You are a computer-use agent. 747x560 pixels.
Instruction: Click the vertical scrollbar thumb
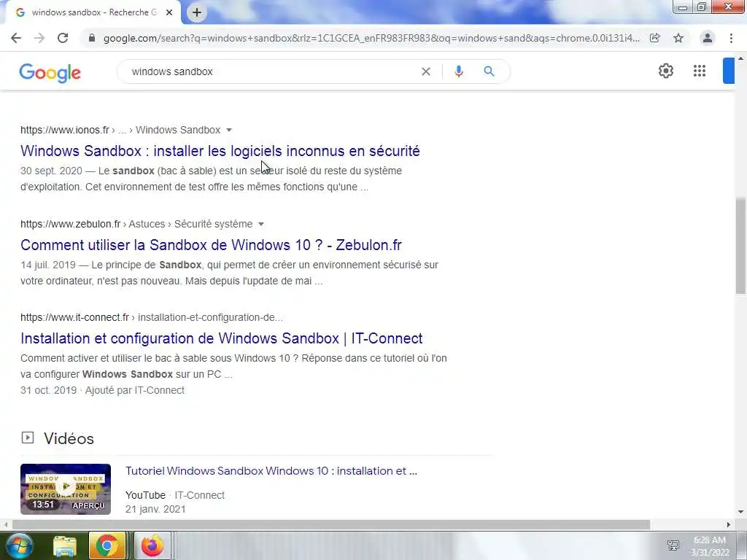pos(740,246)
